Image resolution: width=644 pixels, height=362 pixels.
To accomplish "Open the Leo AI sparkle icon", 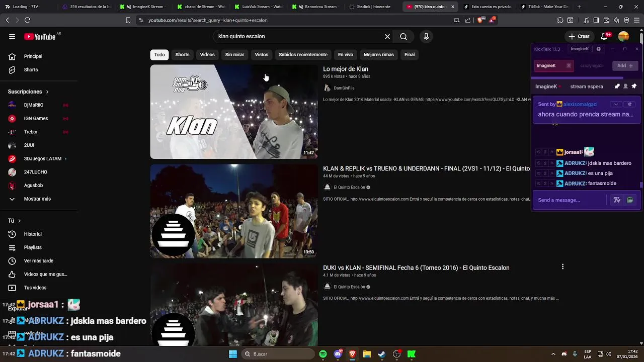I will pyautogui.click(x=616, y=20).
